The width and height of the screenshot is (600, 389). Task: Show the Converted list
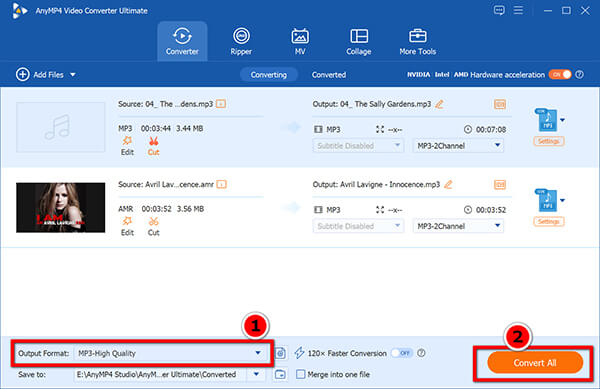(329, 75)
